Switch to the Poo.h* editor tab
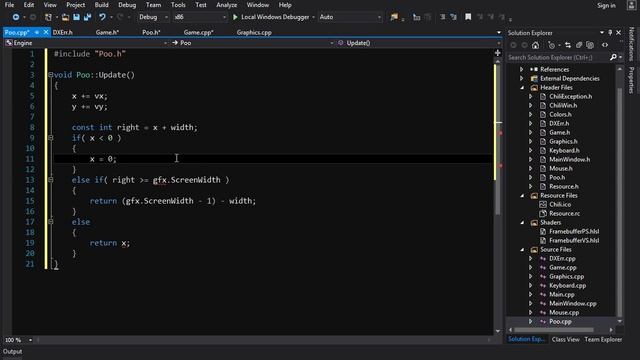This screenshot has height=360, width=640. point(151,32)
